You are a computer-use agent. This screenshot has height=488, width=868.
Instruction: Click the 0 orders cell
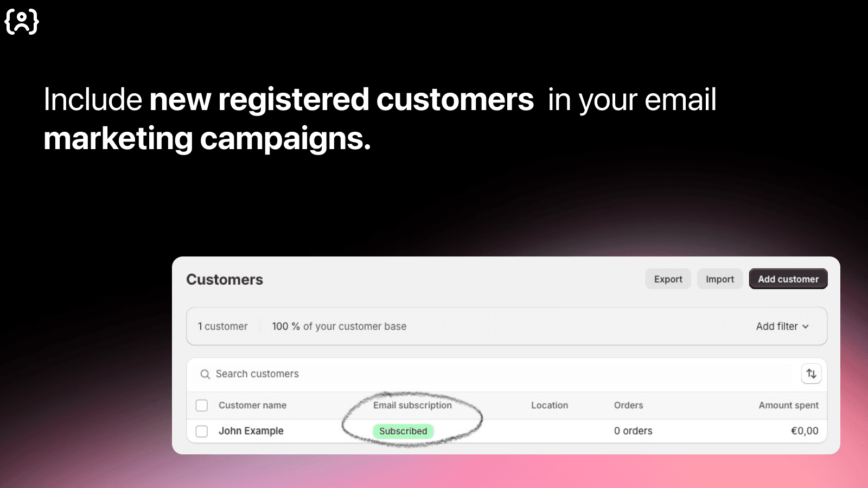(x=633, y=431)
